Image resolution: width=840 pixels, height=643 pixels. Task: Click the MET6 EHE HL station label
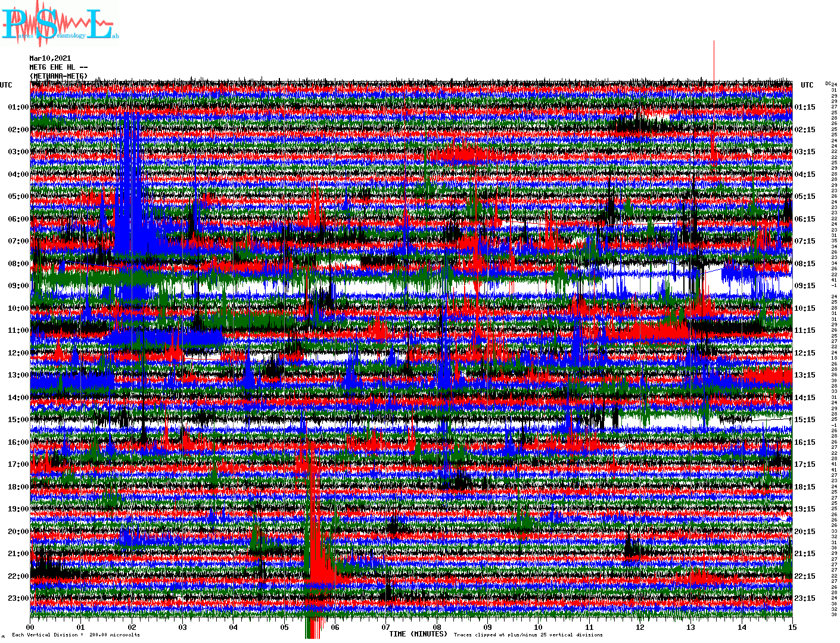[58, 67]
